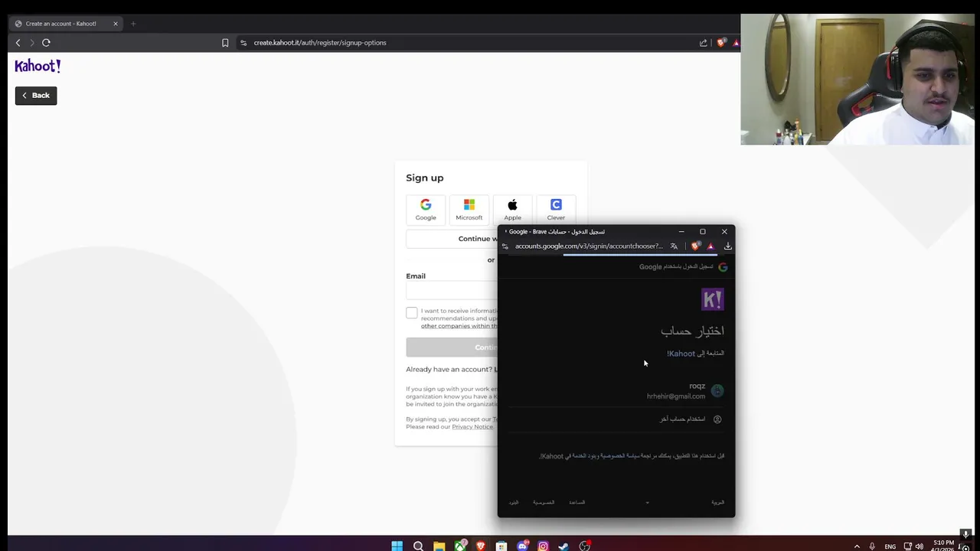Reload the Kahoot signup page
The width and height of the screenshot is (980, 551).
click(x=46, y=43)
